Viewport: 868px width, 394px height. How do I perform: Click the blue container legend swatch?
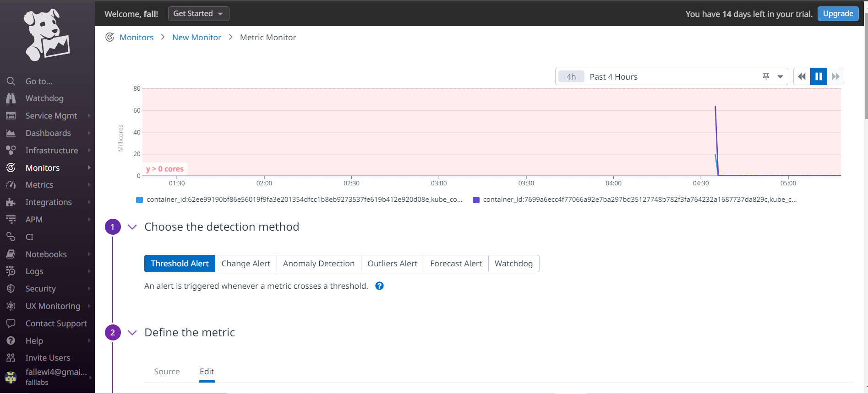(140, 200)
